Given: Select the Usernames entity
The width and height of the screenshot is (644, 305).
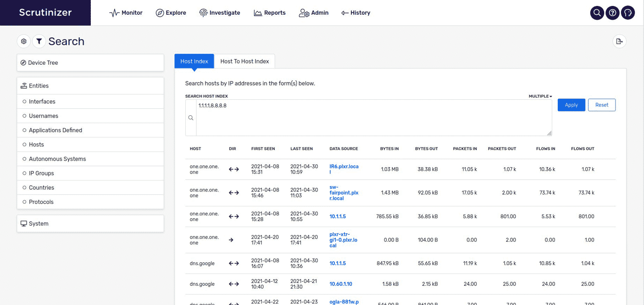Looking at the screenshot, I should (x=90, y=116).
